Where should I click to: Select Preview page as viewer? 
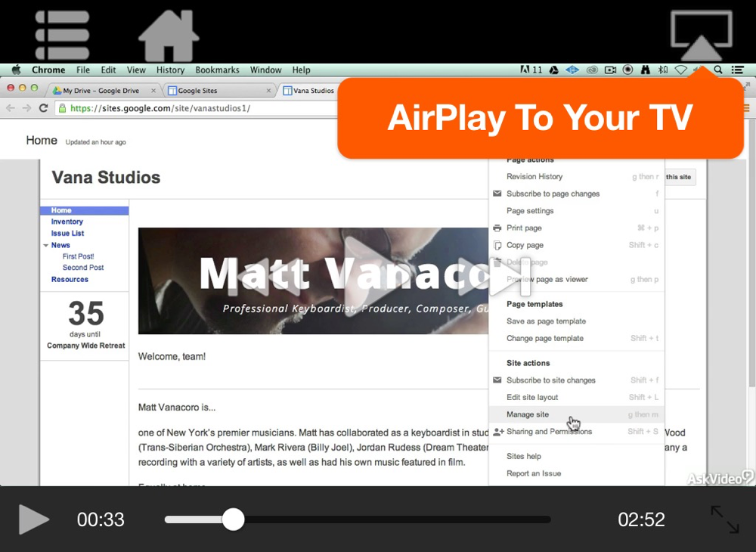tap(577, 279)
